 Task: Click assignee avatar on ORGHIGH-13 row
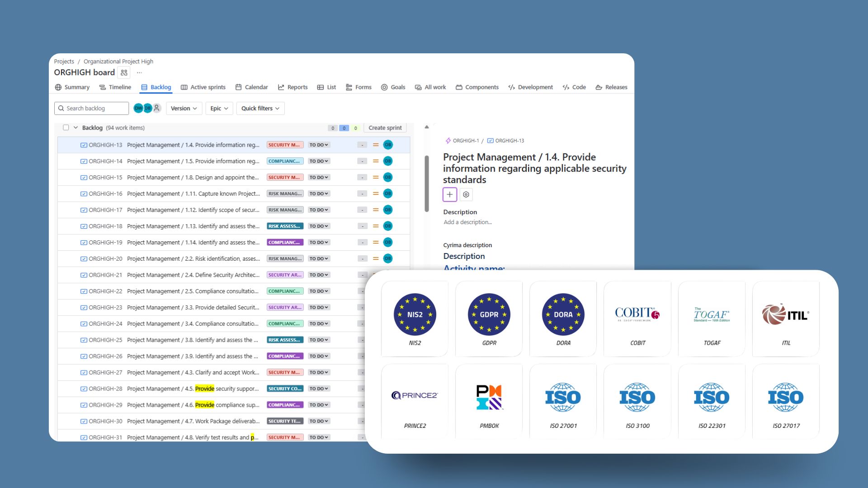(388, 145)
